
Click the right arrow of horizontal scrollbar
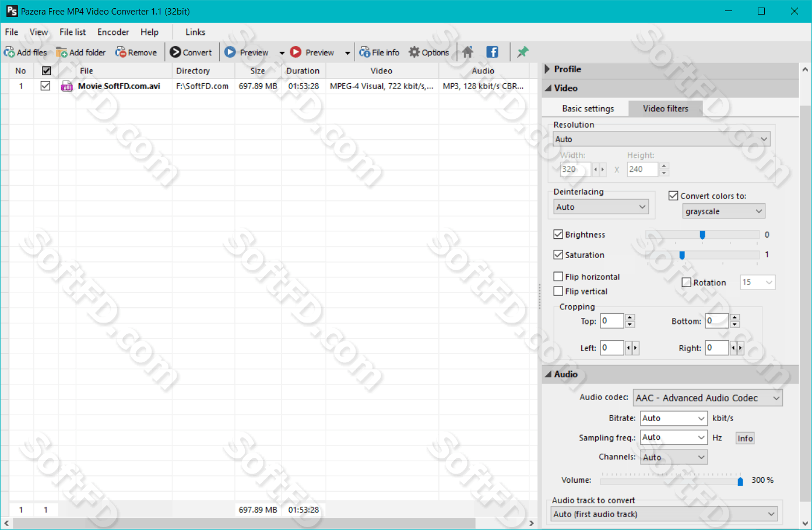pos(531,523)
